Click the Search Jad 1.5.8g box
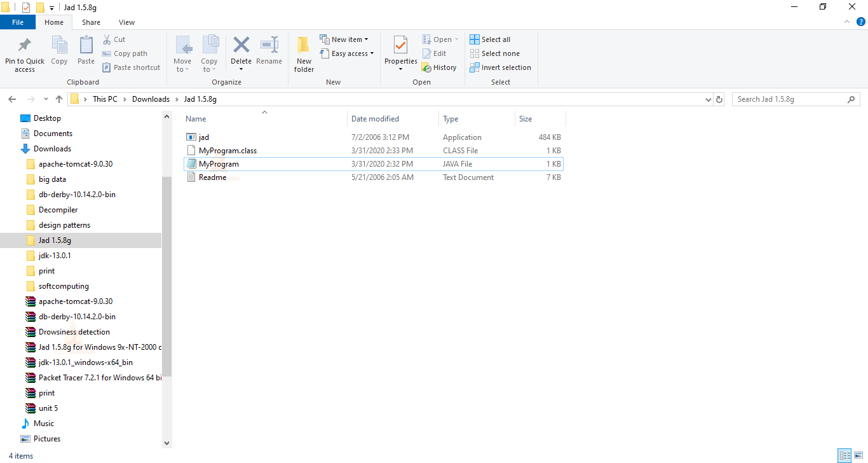 (x=796, y=99)
